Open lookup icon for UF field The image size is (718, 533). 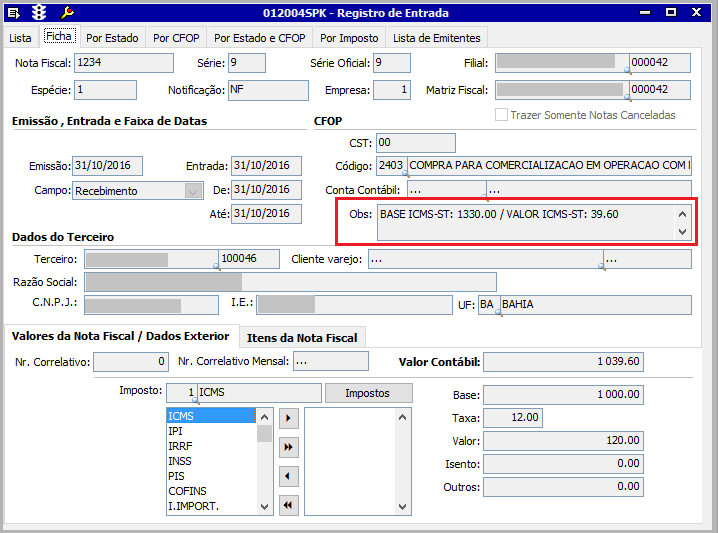[x=499, y=313]
